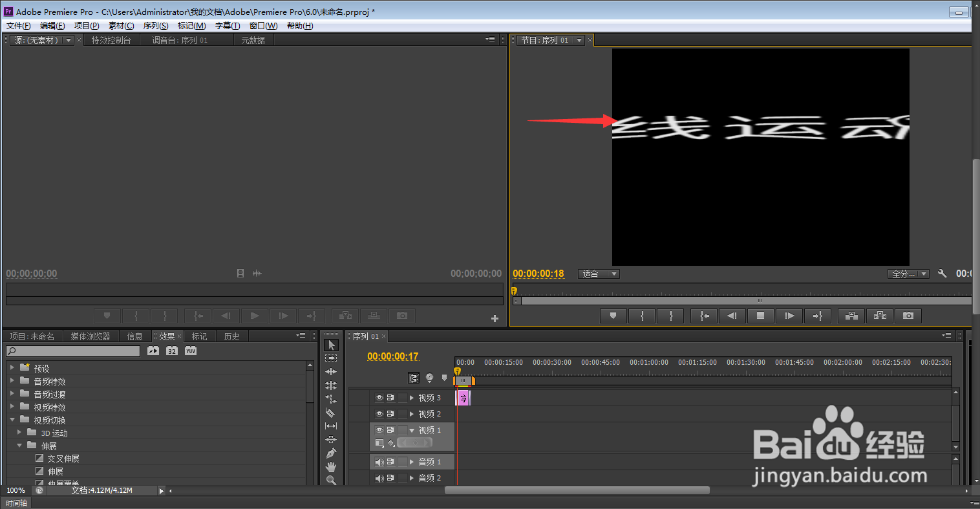This screenshot has height=509, width=980.
Task: Filter YUV effects icon
Action: click(x=191, y=351)
